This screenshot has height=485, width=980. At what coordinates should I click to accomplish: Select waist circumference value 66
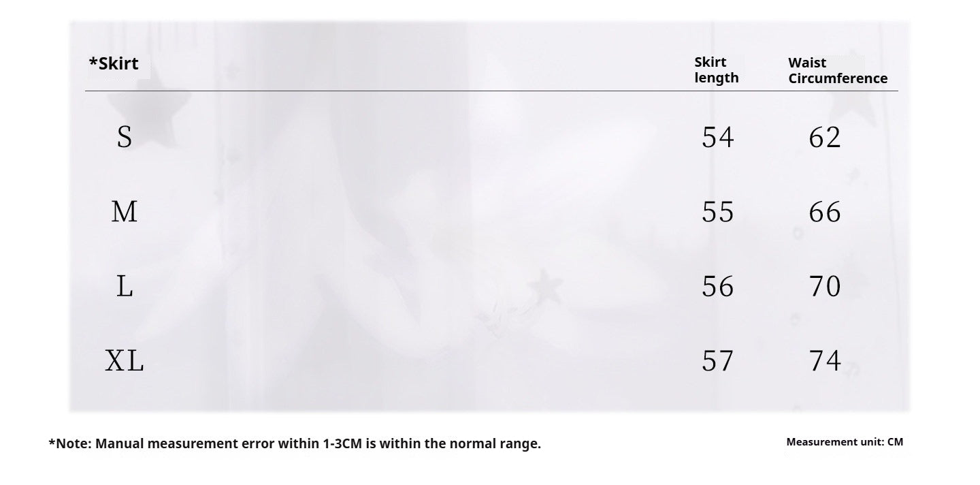click(825, 212)
